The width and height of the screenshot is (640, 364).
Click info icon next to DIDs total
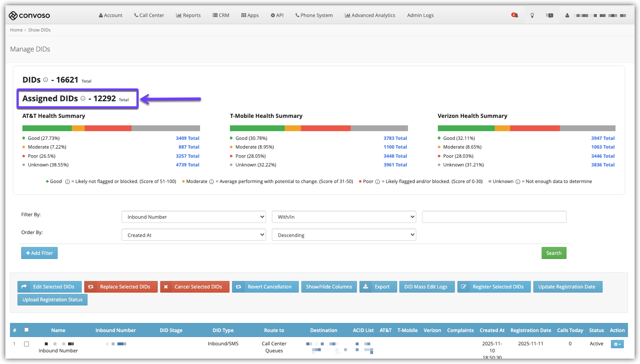(x=46, y=80)
